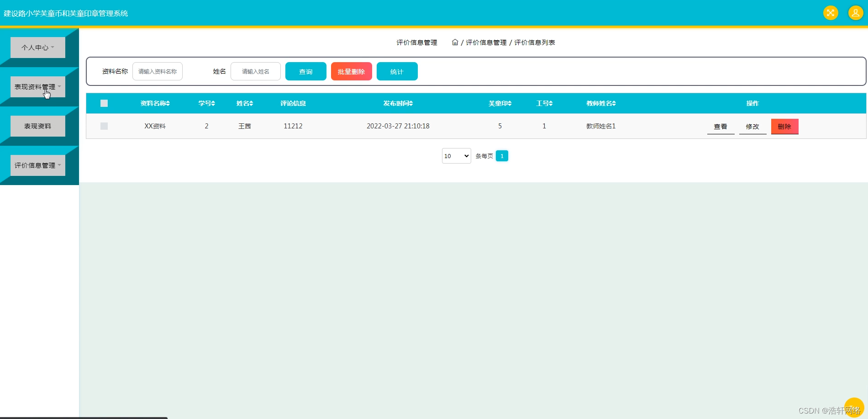
Task: Click the red 删除 button in the row
Action: (x=784, y=127)
